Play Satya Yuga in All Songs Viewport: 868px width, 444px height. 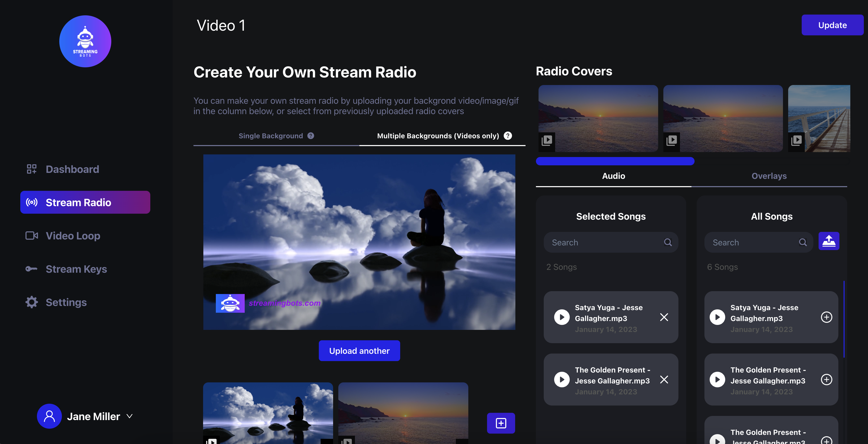[x=717, y=317]
